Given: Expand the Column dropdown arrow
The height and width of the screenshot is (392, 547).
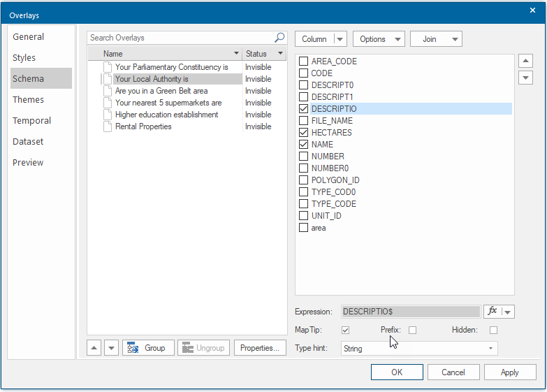Looking at the screenshot, I should 340,39.
